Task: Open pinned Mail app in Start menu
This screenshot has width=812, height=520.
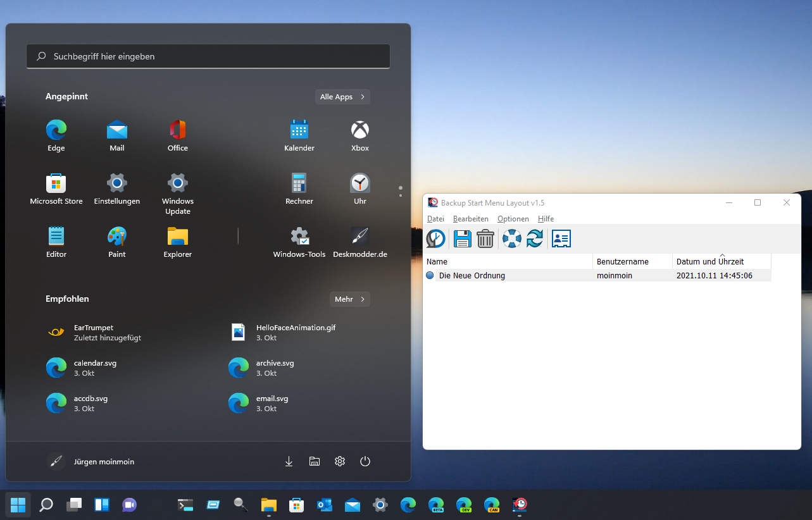Action: pos(117,136)
